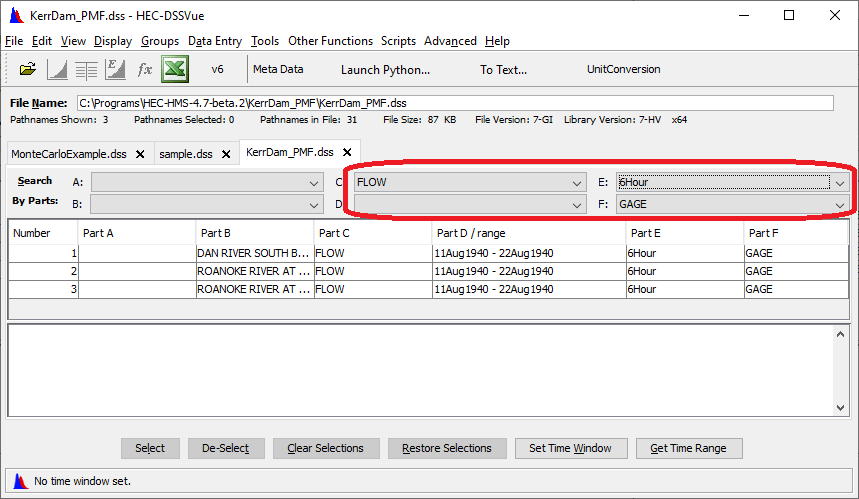
Task: Open the graphical Edit icon
Action: (115, 69)
